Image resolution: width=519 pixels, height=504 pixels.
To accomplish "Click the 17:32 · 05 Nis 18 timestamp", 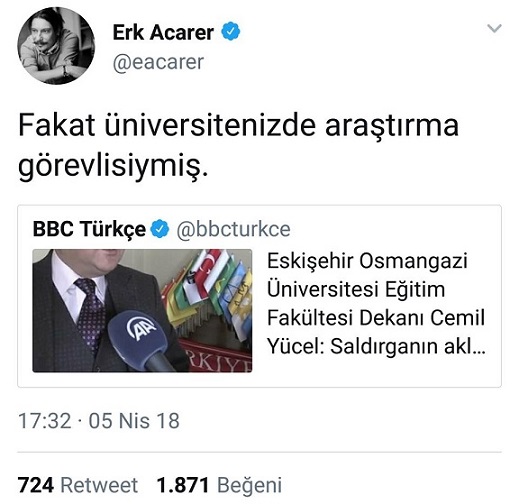I will pyautogui.click(x=99, y=421).
